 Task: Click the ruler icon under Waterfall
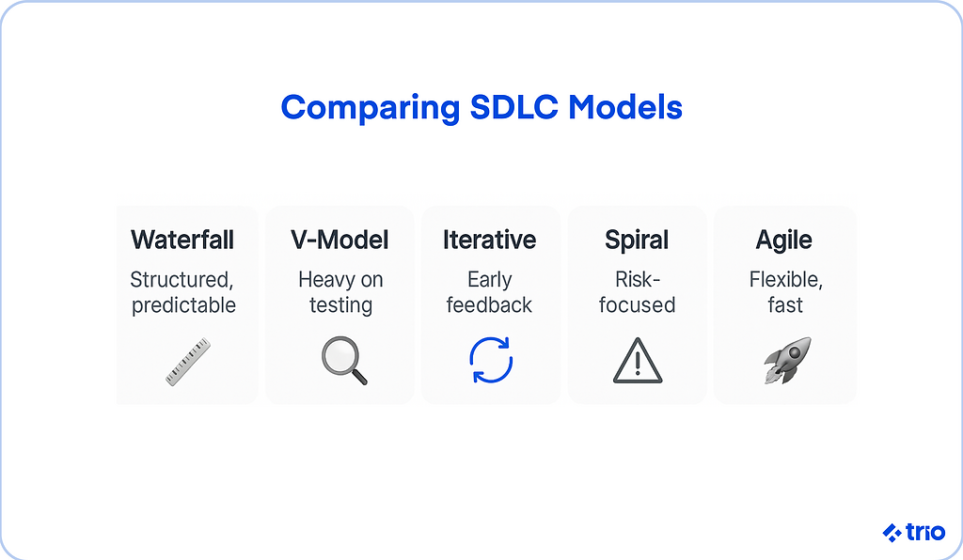point(187,362)
